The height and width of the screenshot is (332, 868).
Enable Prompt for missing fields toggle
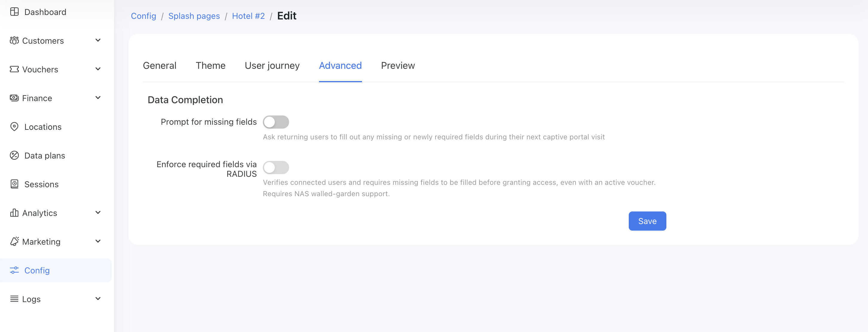tap(276, 122)
